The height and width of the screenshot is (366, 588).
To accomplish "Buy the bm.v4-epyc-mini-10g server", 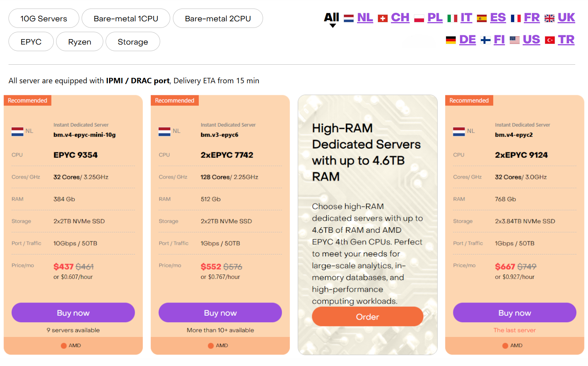I will (x=73, y=313).
